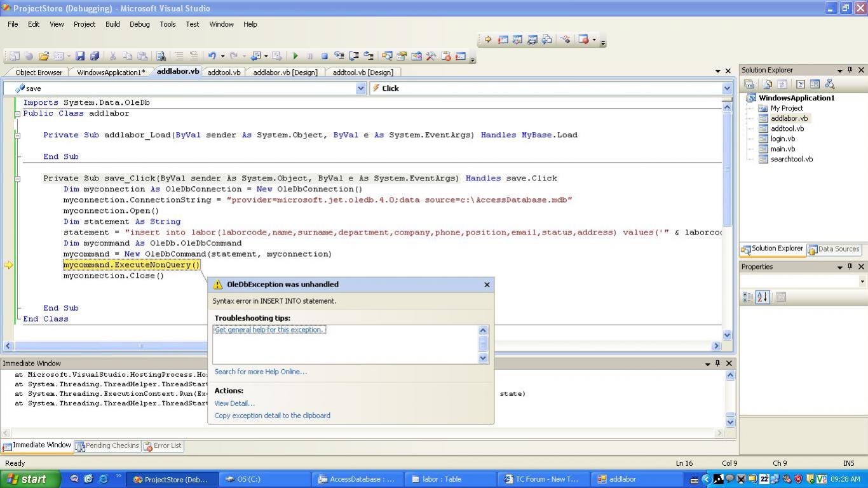Image resolution: width=868 pixels, height=488 pixels.
Task: Click View Class Diagram icon in Solution Explorer
Action: point(829,84)
